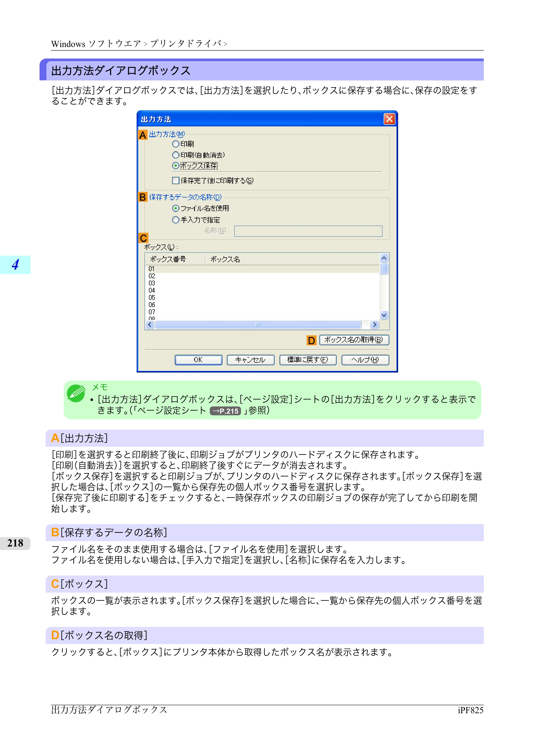Click the horizontal scroll left arrow
This screenshot has width=535, height=756.
(x=150, y=325)
